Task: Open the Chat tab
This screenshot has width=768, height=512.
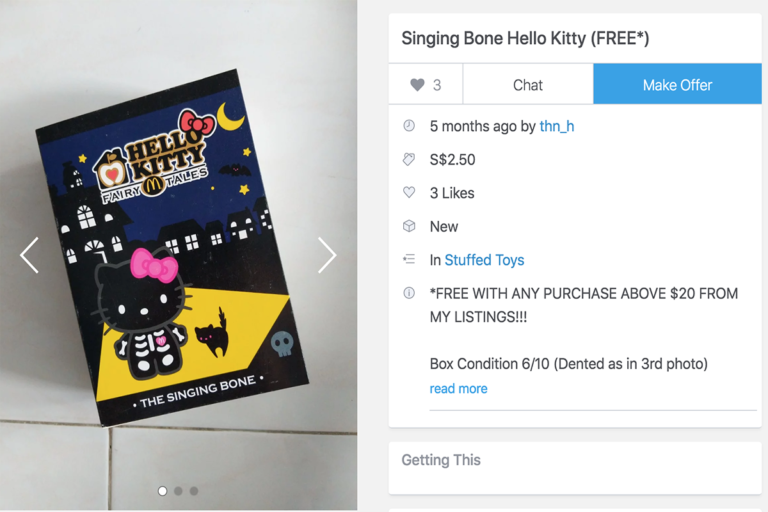Action: pyautogui.click(x=528, y=85)
